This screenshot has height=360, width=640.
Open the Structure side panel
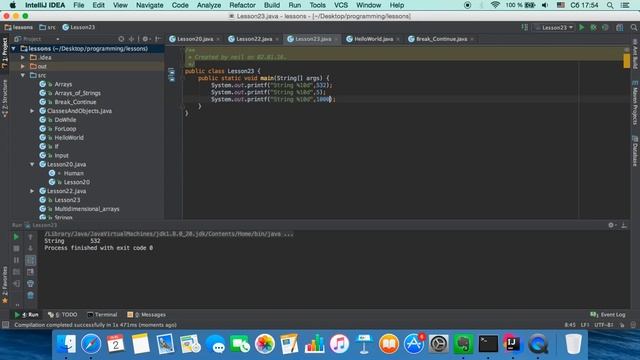(x=4, y=99)
